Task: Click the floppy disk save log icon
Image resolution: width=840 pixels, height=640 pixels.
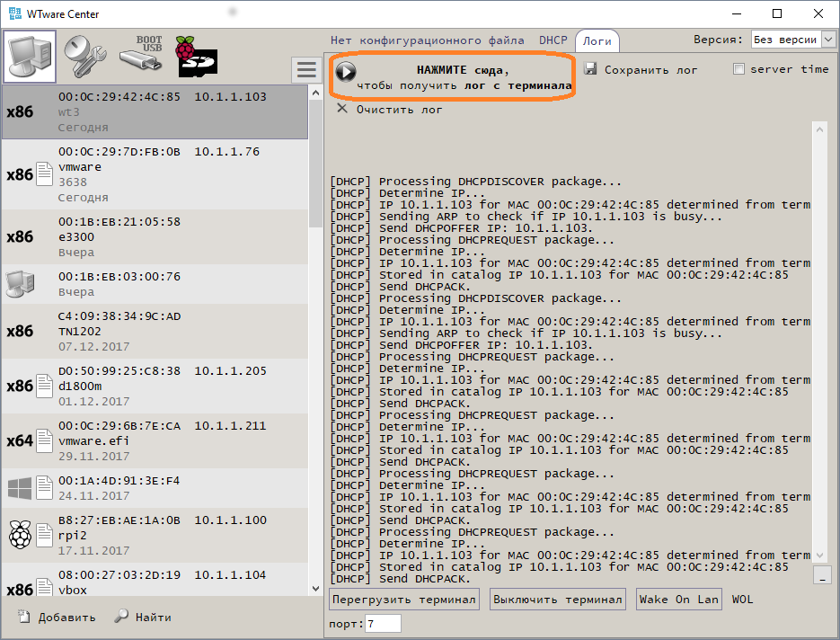Action: [590, 69]
